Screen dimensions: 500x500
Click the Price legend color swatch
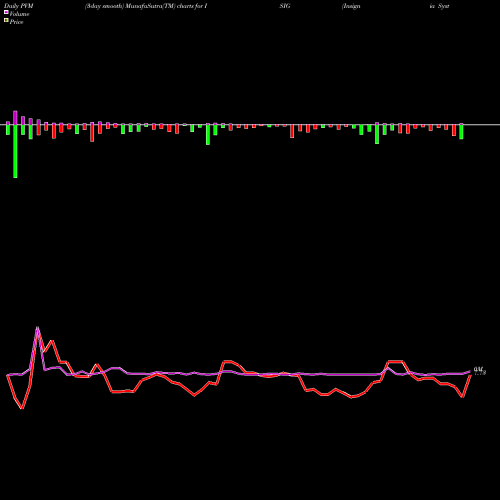[x=6, y=21]
